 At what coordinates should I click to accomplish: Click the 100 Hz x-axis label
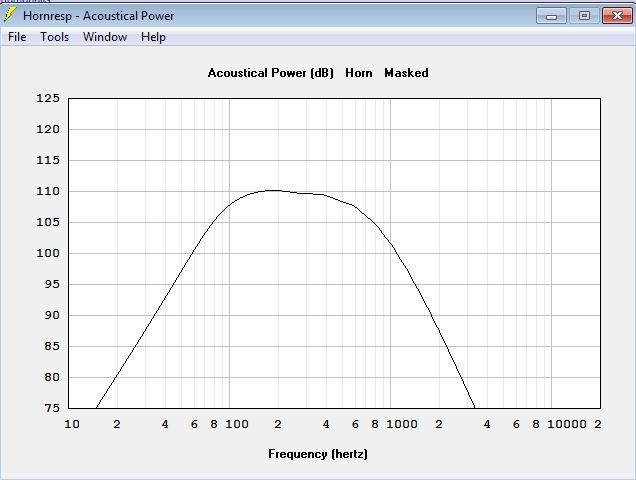coord(237,424)
